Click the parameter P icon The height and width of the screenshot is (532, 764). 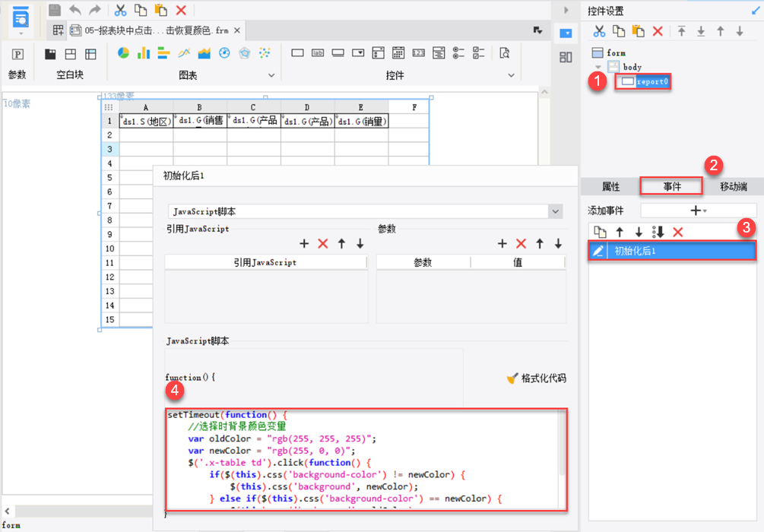click(17, 54)
